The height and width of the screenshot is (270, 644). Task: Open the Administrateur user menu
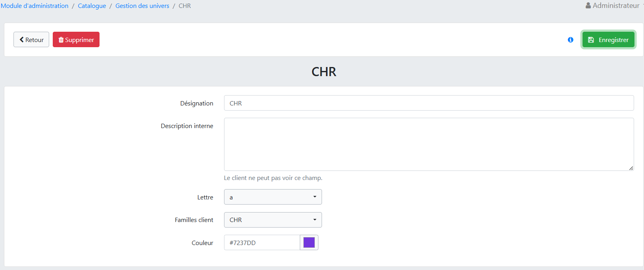coord(614,6)
